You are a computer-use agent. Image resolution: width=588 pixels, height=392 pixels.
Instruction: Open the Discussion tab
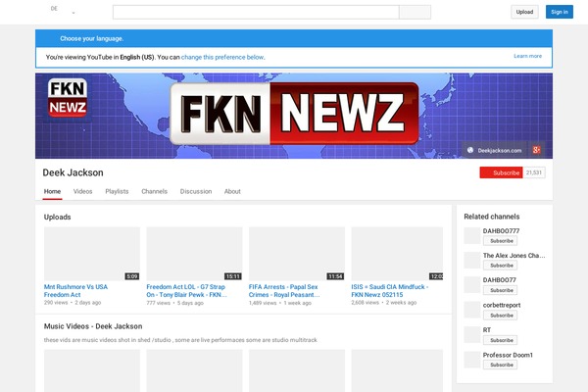tap(196, 191)
